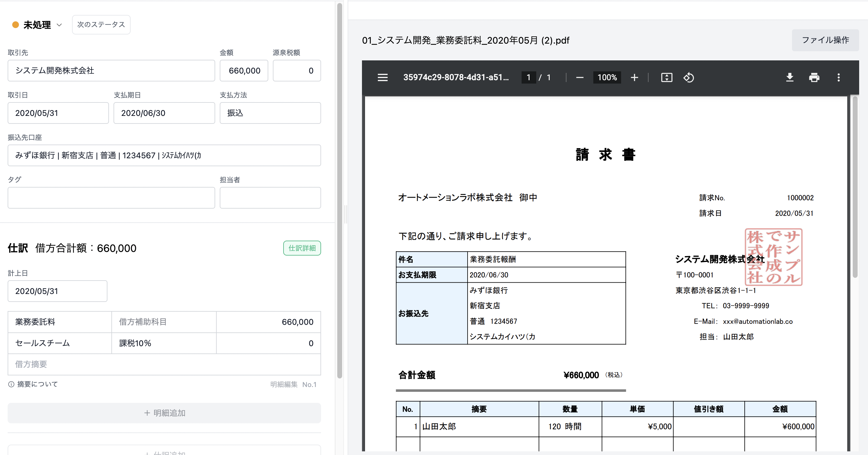Click the 仕訳詳細 button
Viewport: 868px width, 455px height.
tap(302, 248)
